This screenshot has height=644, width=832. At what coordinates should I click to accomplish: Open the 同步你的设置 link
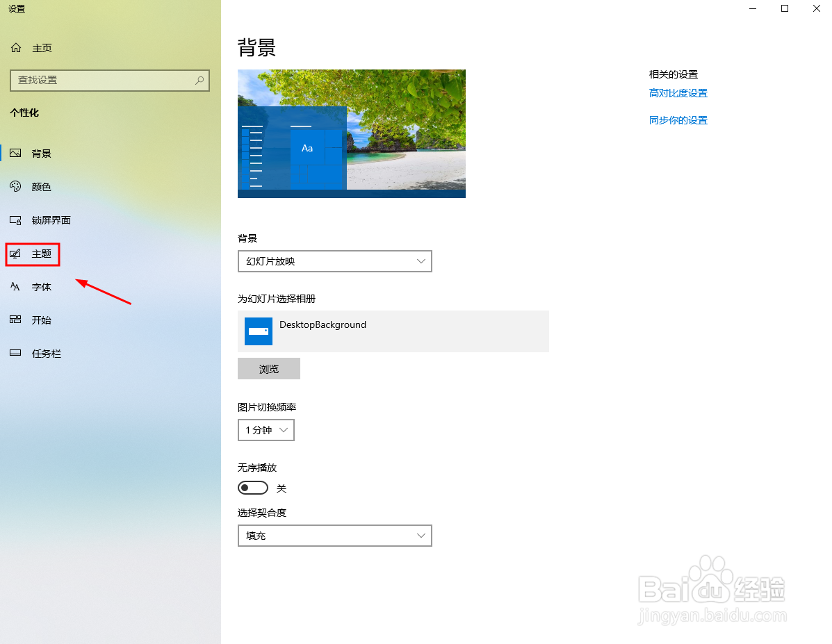678,119
